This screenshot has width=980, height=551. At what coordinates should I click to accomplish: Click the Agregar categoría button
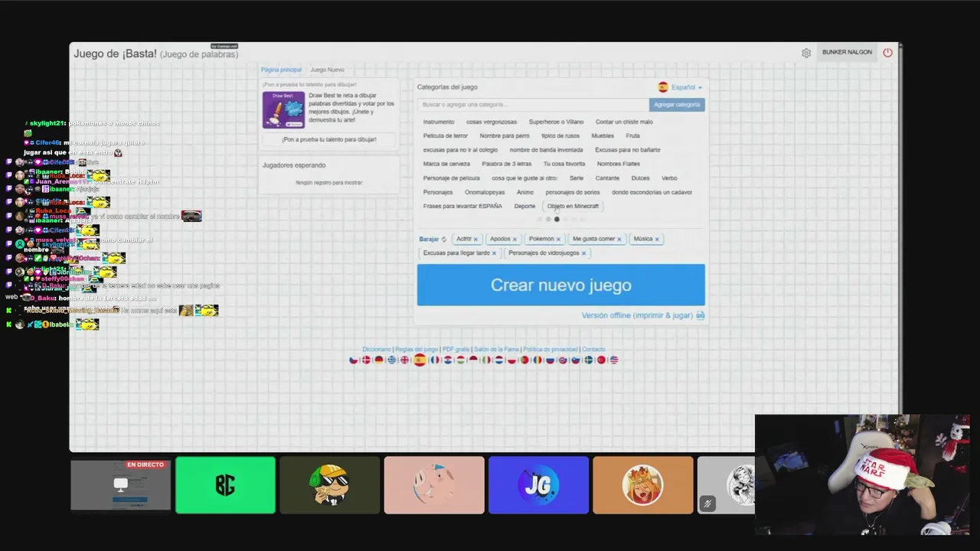(x=677, y=105)
